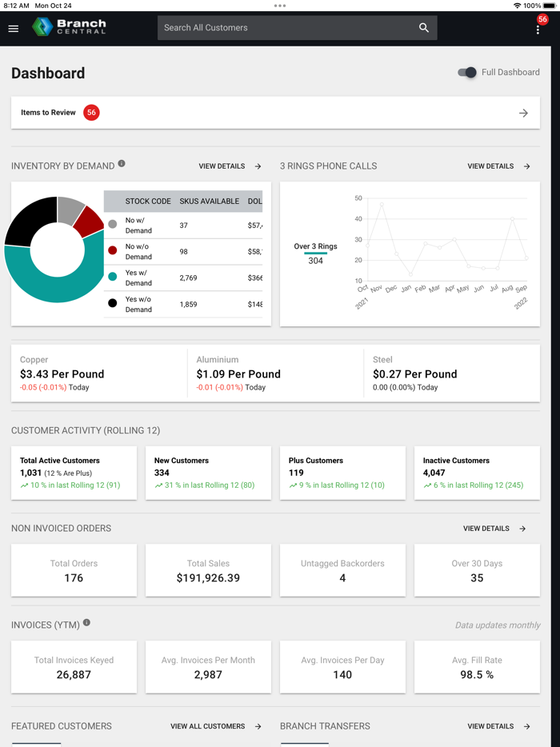560x747 pixels.
Task: Click the Branch Central logo
Action: coord(69,27)
